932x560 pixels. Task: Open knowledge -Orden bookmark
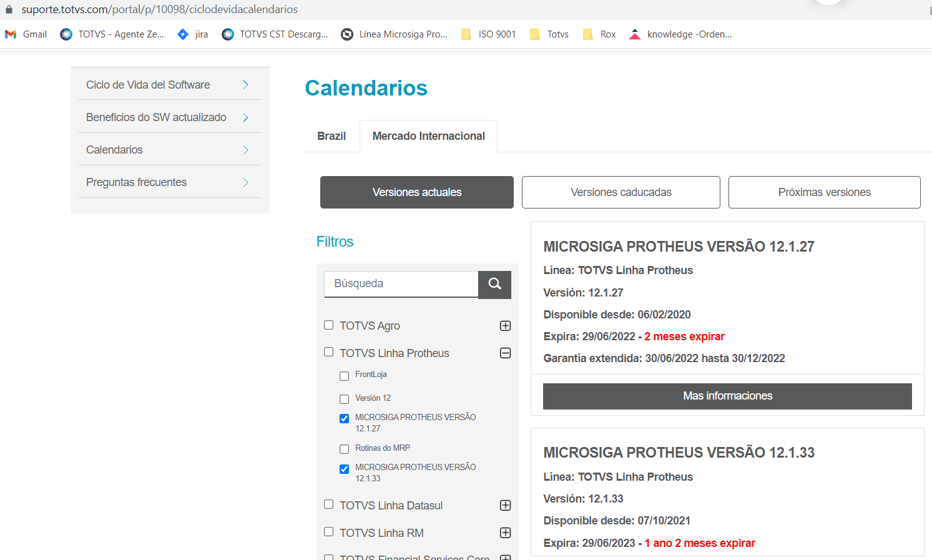click(x=680, y=34)
